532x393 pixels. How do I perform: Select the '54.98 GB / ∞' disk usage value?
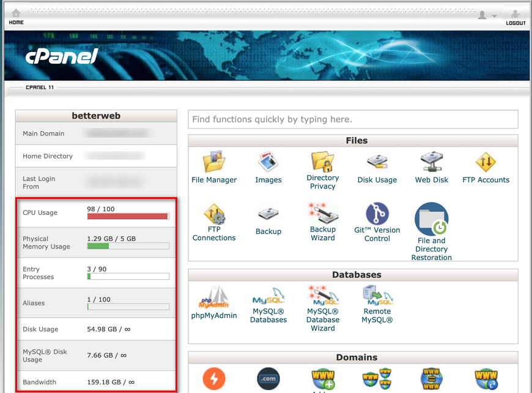pos(109,329)
